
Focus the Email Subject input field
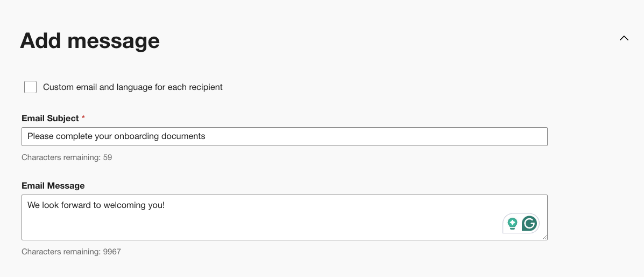tap(377, 136)
